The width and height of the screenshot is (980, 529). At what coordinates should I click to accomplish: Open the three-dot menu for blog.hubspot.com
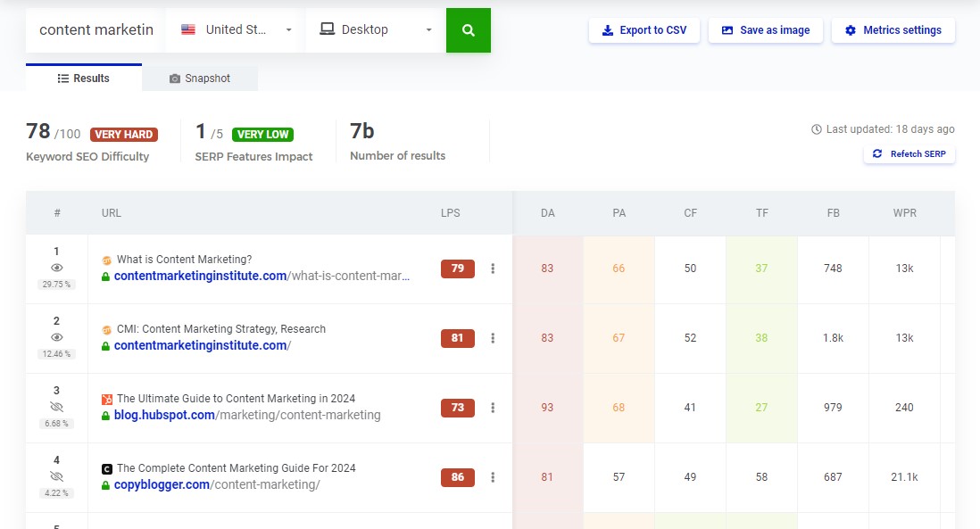pyautogui.click(x=493, y=408)
